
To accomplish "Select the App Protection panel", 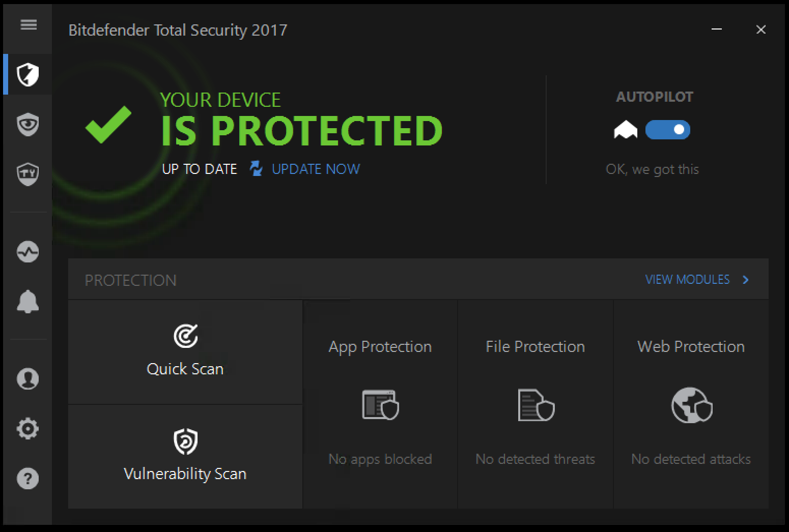I will point(380,404).
